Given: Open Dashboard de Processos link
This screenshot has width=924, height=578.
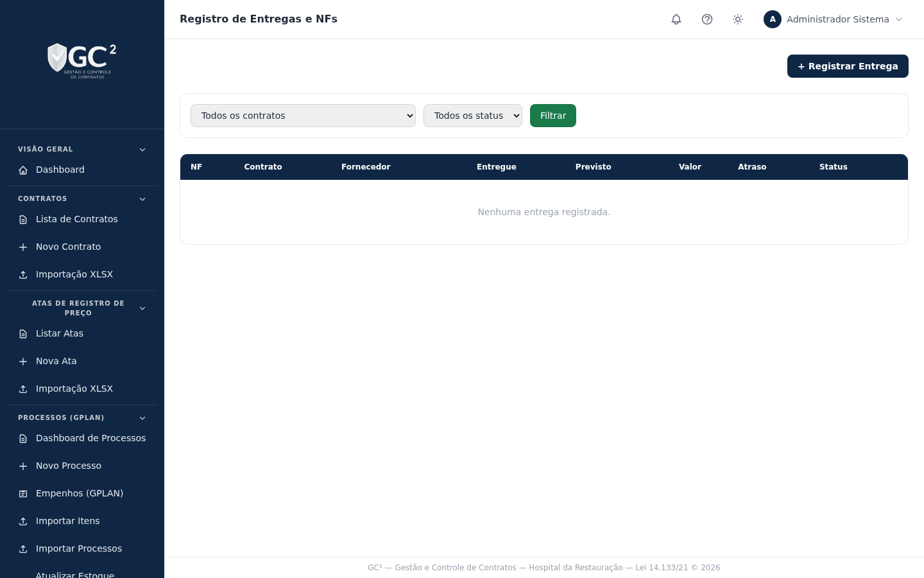Looking at the screenshot, I should 82,438.
